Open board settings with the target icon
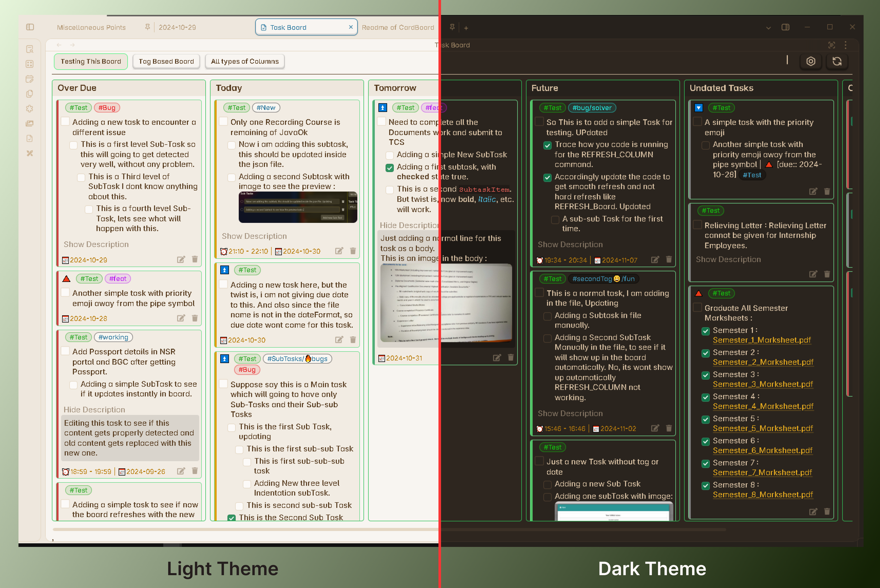This screenshot has height=588, width=880. pyautogui.click(x=811, y=61)
